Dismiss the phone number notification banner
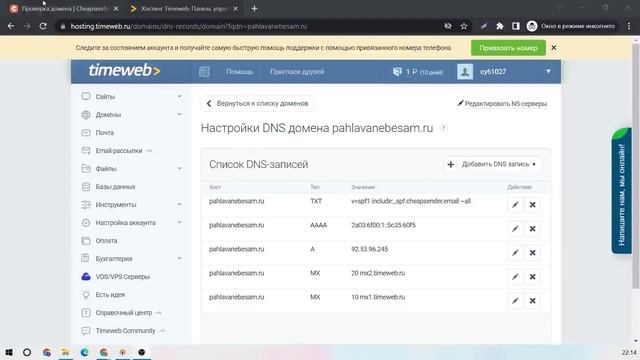Screen dimensions: 640x360 tap(553, 48)
